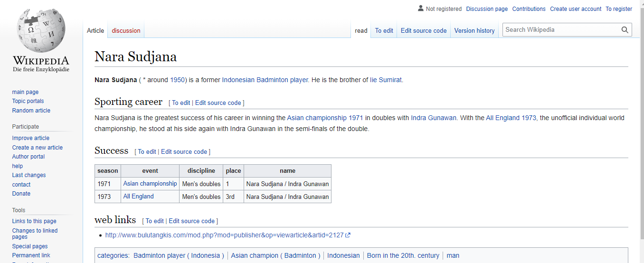Viewport: 644px width, 263px height.
Task: Open the Iie Sumirat article link
Action: click(x=386, y=80)
